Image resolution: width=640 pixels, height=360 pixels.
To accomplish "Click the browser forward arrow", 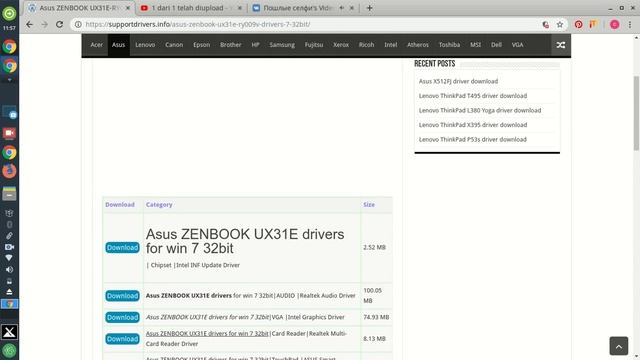I will pos(44,24).
